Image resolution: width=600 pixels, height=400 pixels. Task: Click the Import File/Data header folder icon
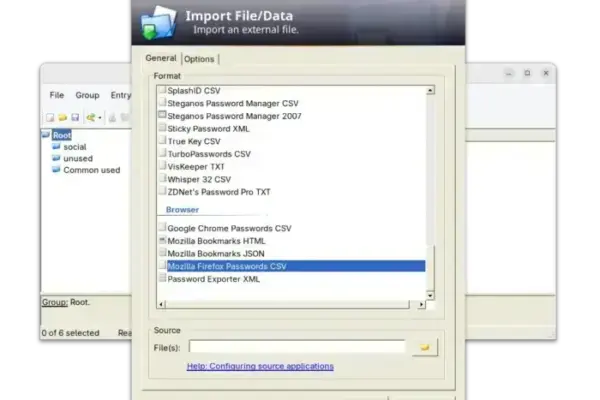click(158, 22)
